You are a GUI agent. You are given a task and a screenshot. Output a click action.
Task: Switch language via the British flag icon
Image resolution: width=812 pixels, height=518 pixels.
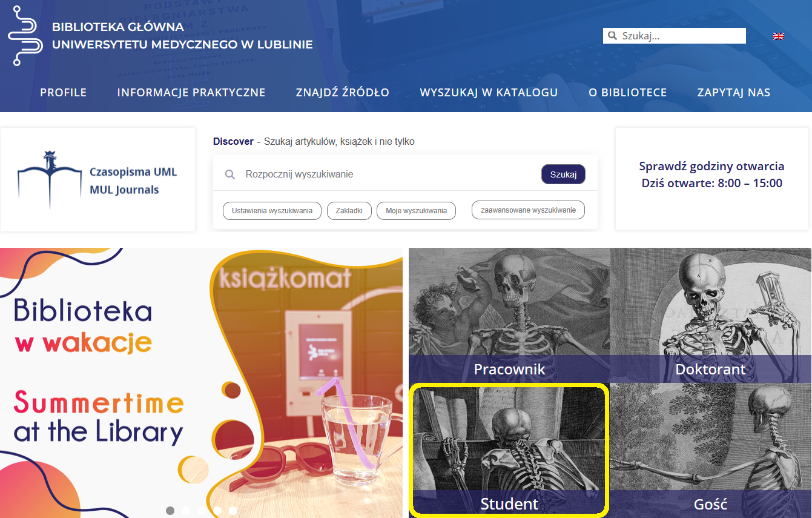pyautogui.click(x=779, y=36)
